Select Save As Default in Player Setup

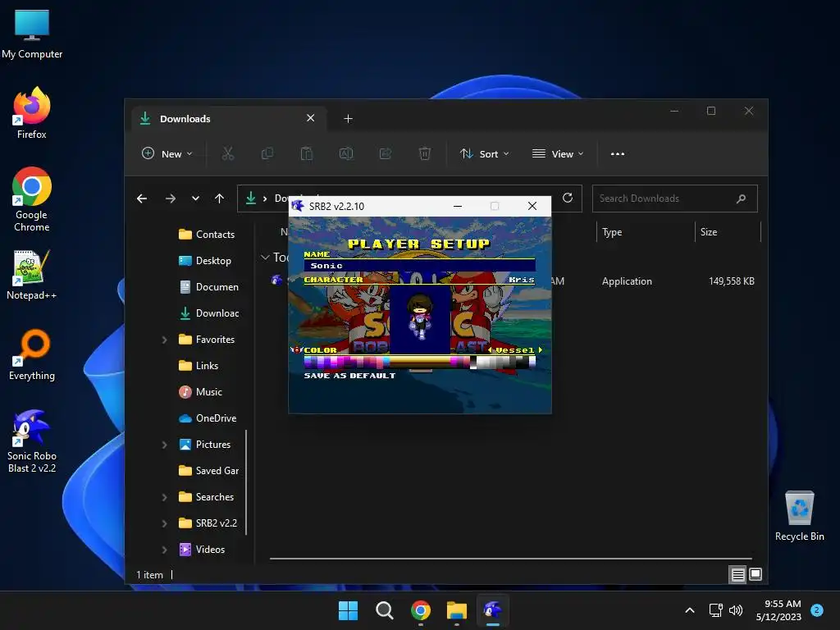[x=349, y=376]
